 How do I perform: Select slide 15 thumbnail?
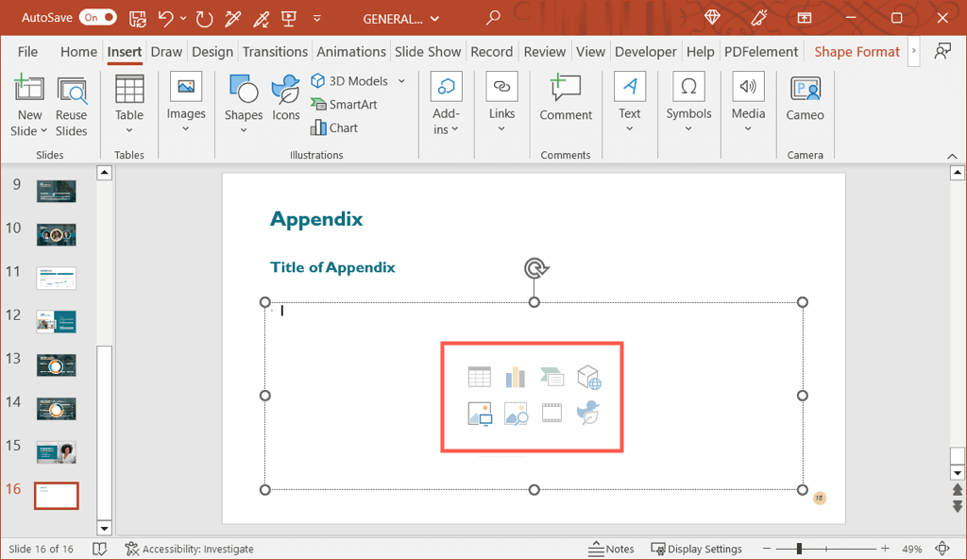56,452
